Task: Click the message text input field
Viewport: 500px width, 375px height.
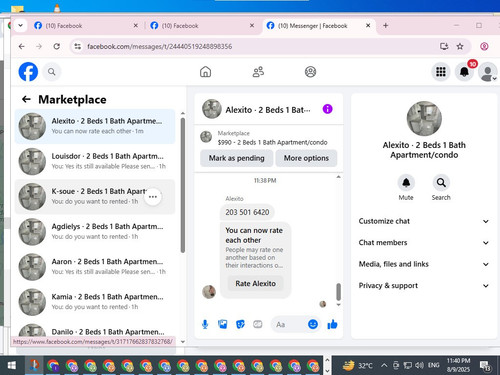Action: [288, 324]
